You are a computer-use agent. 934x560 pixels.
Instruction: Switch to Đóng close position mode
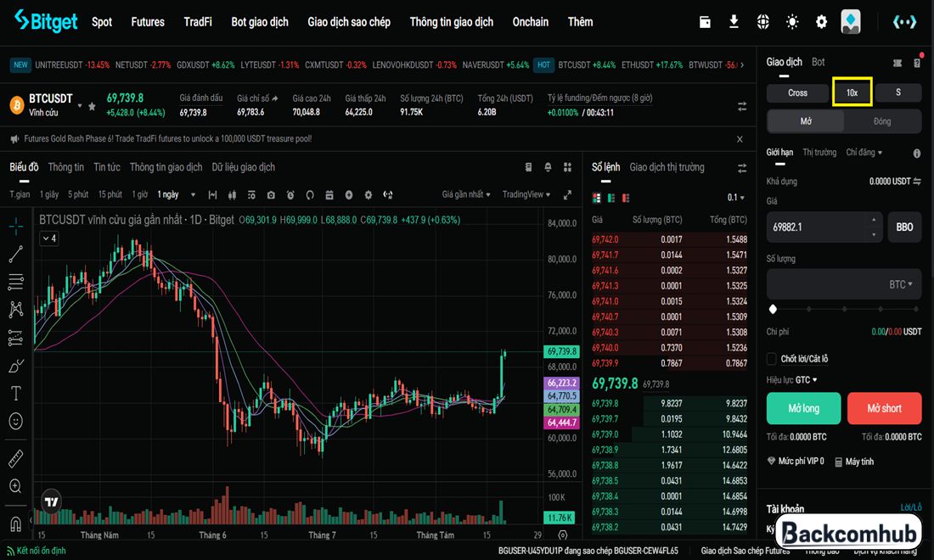pos(882,121)
